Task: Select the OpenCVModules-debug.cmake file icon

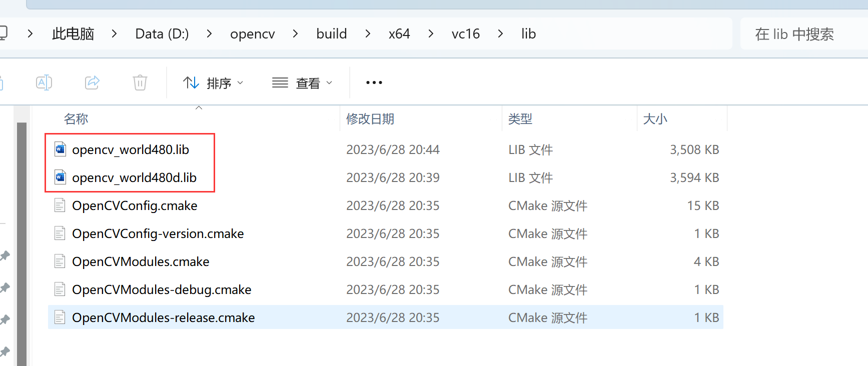Action: [60, 289]
